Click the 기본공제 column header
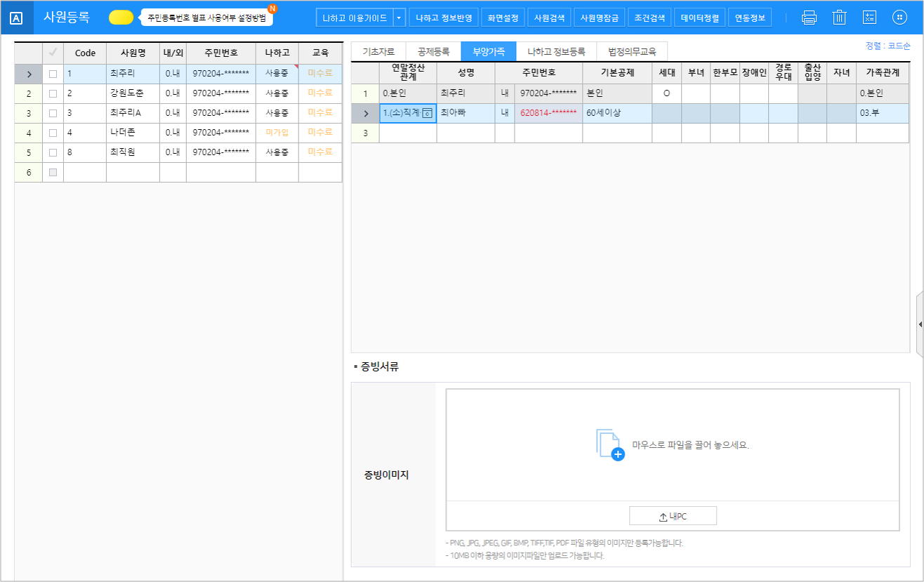924x582 pixels. [617, 72]
